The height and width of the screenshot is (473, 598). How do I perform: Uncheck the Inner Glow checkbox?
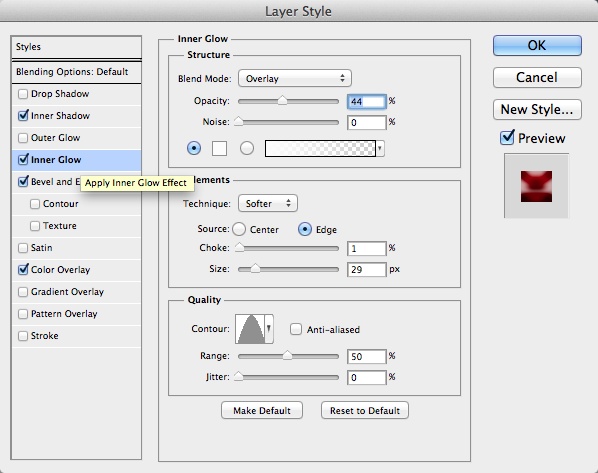click(x=23, y=159)
